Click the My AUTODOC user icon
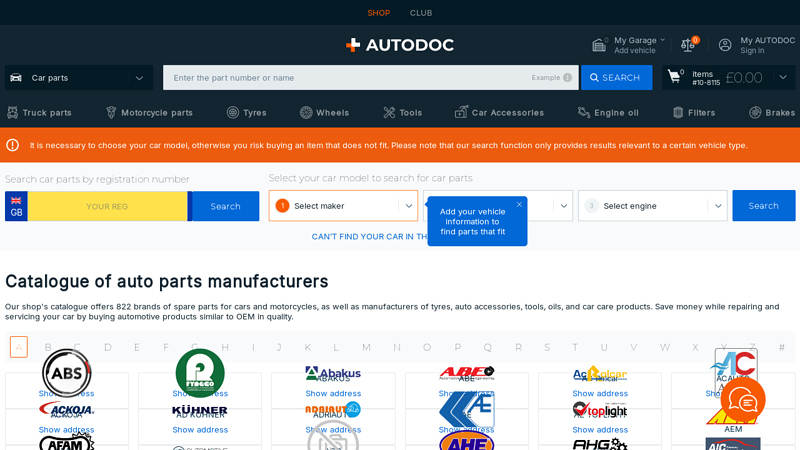The height and width of the screenshot is (450, 800). pyautogui.click(x=725, y=45)
